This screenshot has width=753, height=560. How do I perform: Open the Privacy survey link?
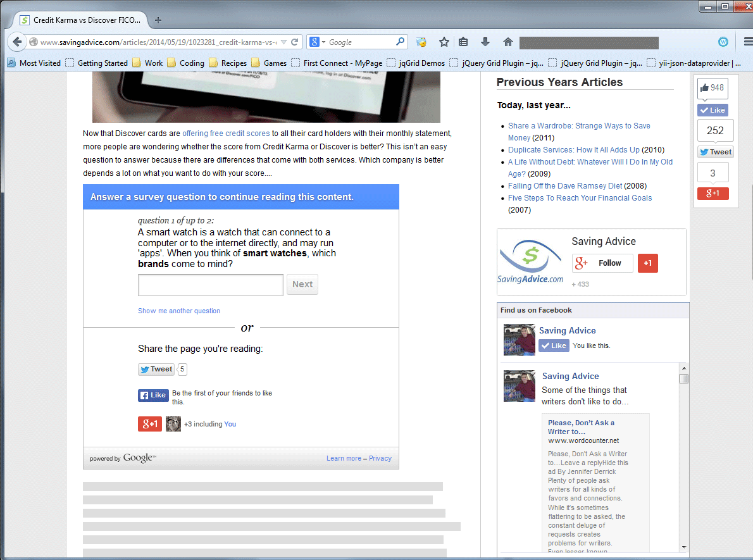pos(380,458)
